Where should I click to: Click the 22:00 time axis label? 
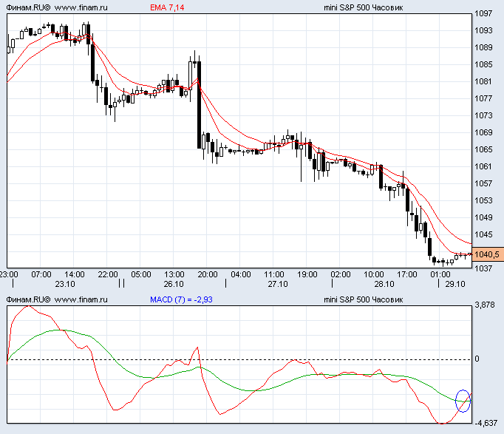click(x=108, y=274)
